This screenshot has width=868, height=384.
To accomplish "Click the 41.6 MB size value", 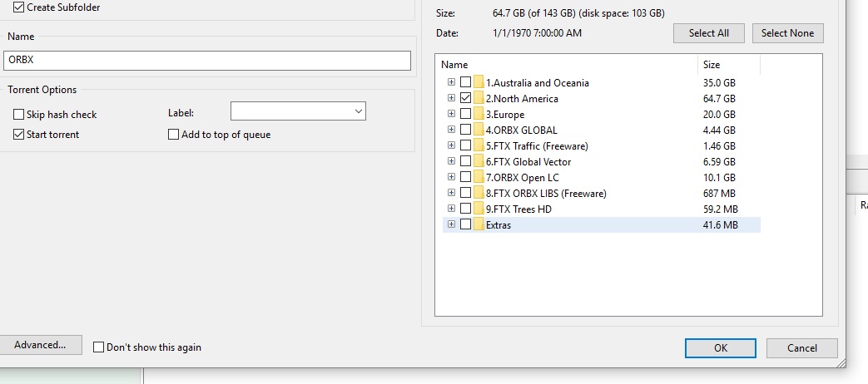I will pos(720,225).
